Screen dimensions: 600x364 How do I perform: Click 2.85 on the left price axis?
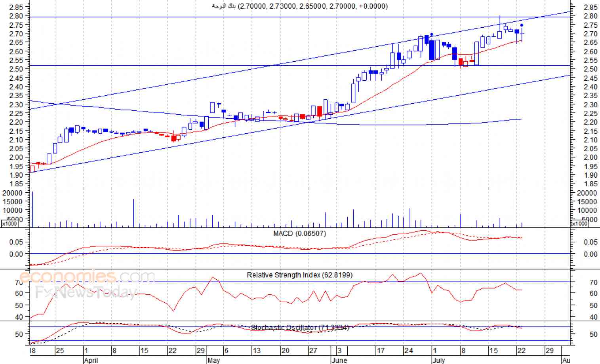click(16, 7)
